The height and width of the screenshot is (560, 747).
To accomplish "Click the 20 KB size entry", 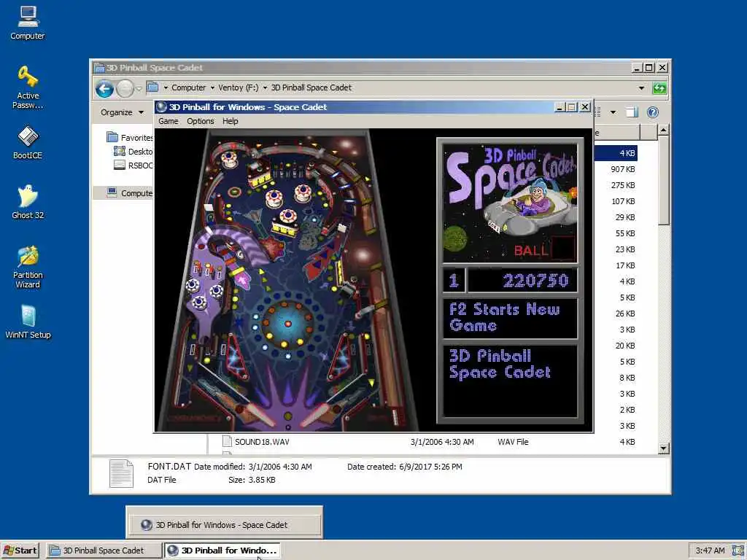I will click(x=625, y=346).
